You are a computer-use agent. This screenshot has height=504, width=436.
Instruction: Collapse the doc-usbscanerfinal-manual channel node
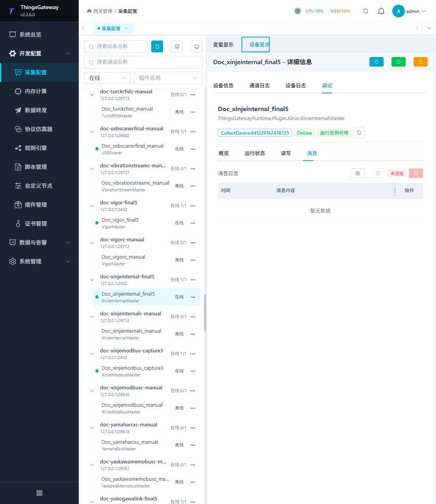(92, 132)
